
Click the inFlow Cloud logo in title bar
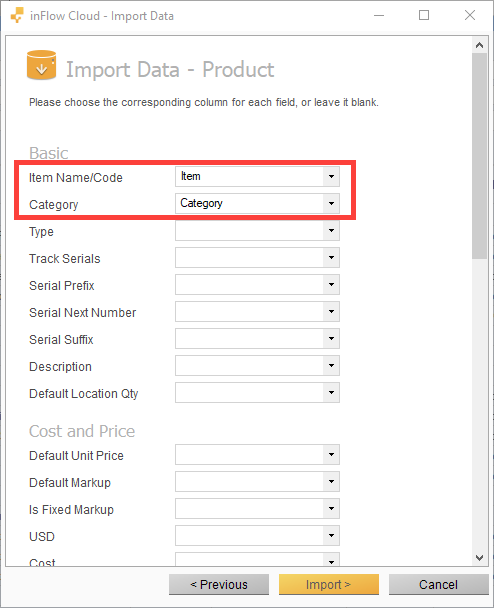pyautogui.click(x=17, y=16)
